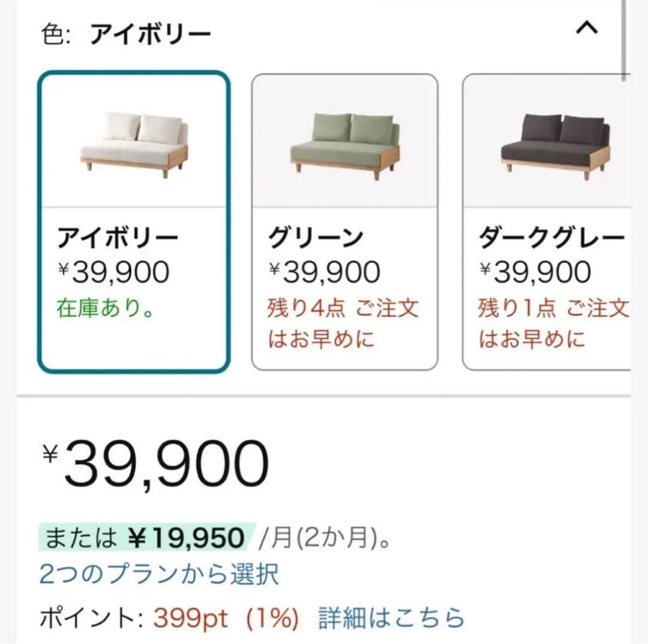The height and width of the screenshot is (644, 648).
Task: Click the dark gray sofa thumbnail
Action: (554, 143)
